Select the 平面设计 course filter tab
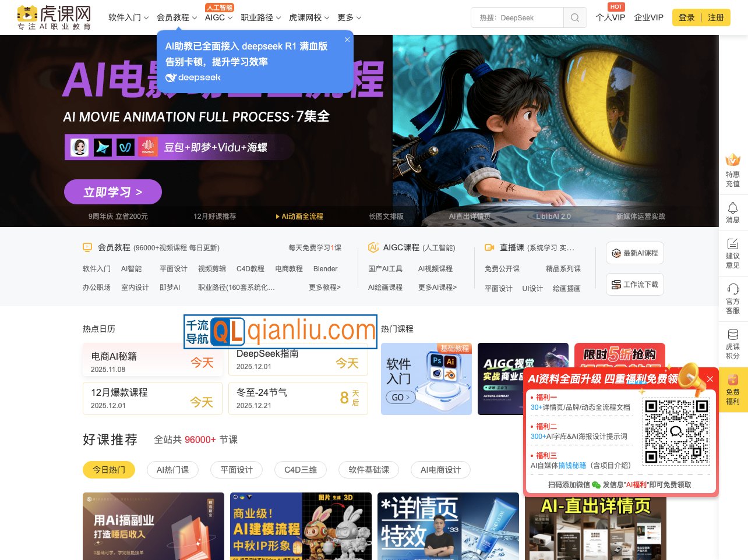 point(237,470)
